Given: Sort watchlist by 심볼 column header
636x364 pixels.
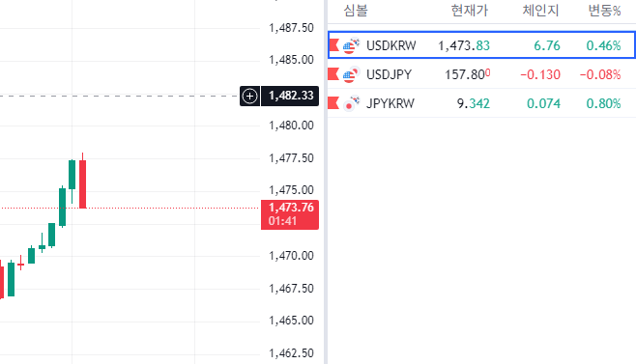Looking at the screenshot, I should point(356,11).
